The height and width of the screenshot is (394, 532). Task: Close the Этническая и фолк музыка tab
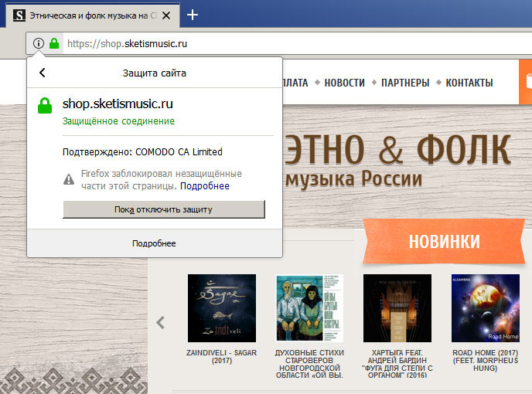(x=166, y=15)
